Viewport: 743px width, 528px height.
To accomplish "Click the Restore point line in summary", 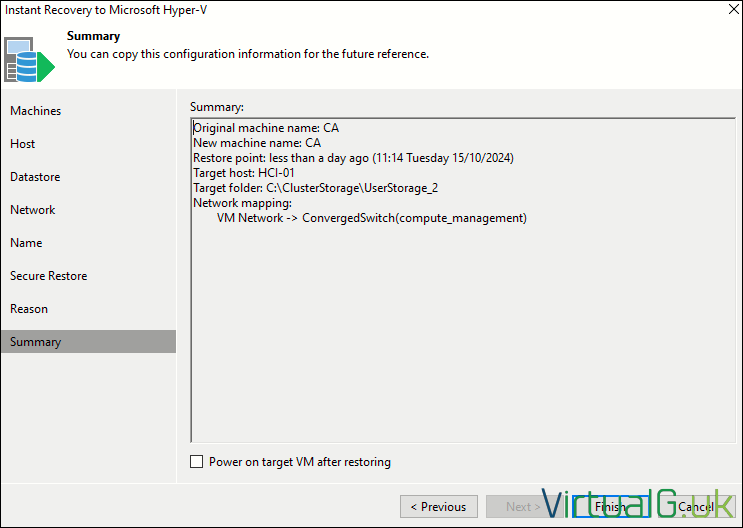I will pyautogui.click(x=353, y=158).
